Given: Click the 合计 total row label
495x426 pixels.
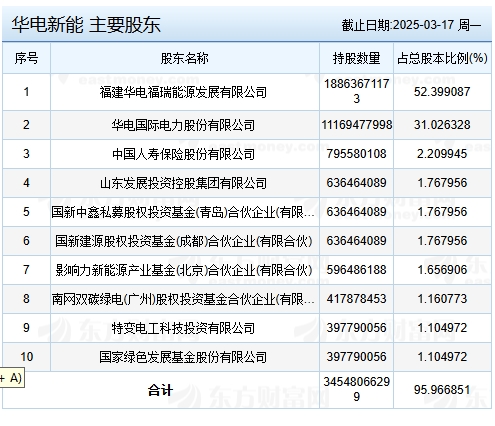Looking at the screenshot, I should click(x=160, y=390).
